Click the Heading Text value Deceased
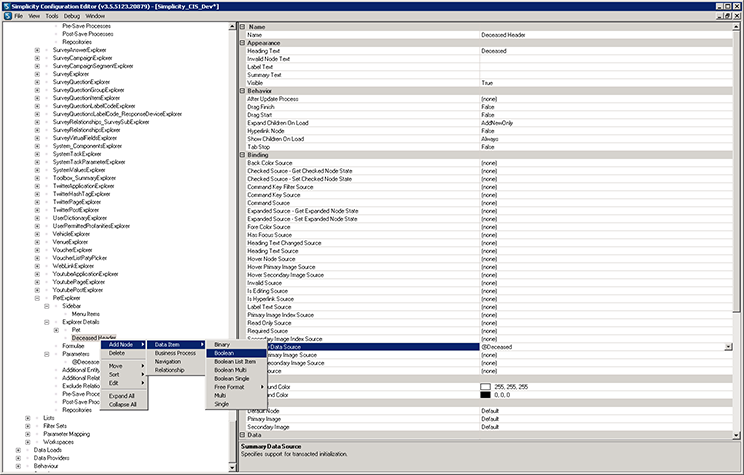 493,51
